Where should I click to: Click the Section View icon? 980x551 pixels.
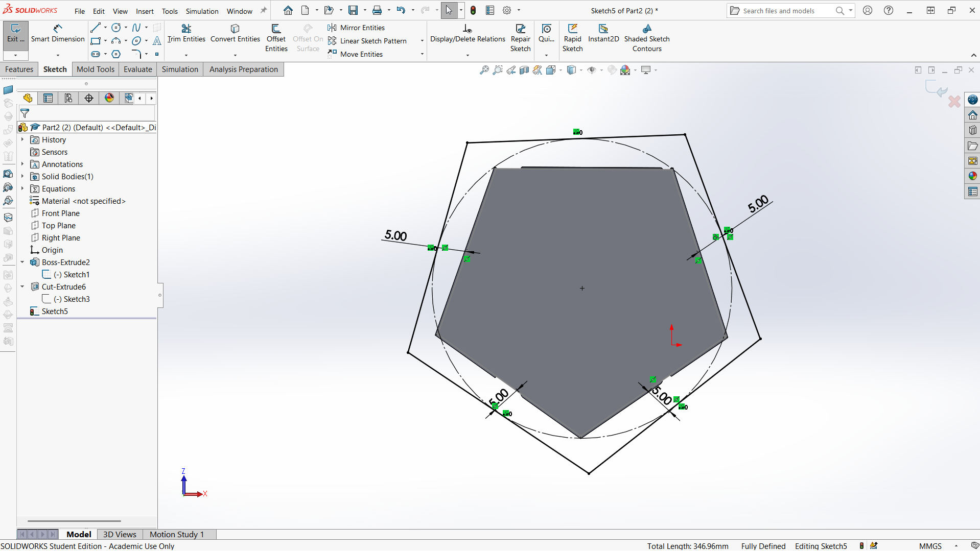pos(524,70)
